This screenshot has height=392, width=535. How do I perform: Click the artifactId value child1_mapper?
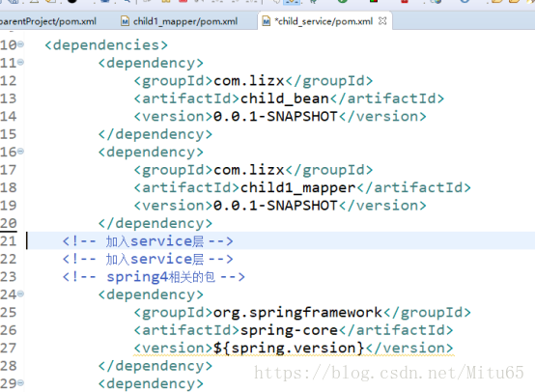point(297,187)
